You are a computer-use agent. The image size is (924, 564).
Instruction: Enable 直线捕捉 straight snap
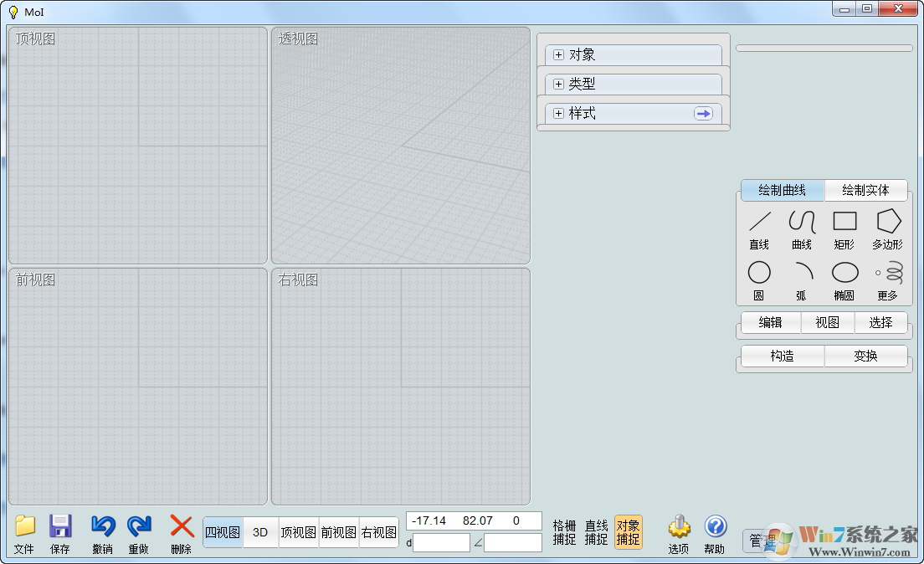point(596,531)
